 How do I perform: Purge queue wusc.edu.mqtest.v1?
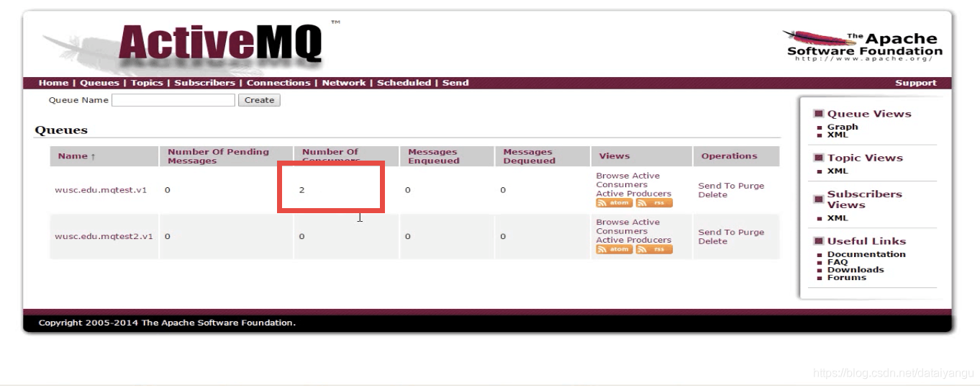click(x=750, y=186)
